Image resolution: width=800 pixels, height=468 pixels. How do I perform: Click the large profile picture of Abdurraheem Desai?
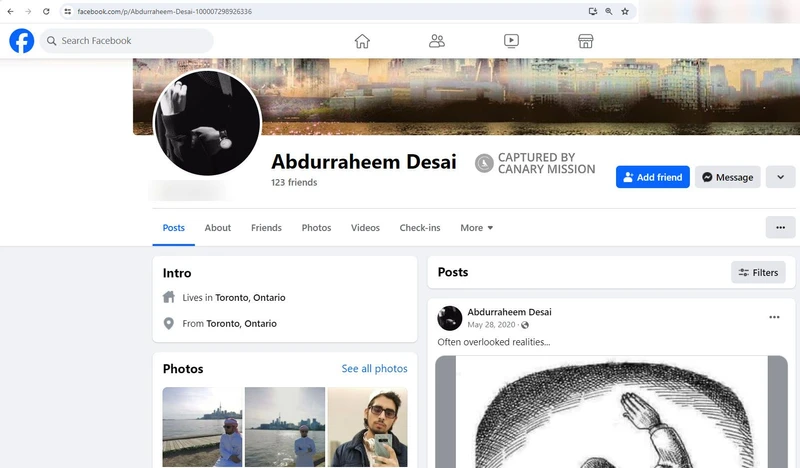click(x=207, y=122)
